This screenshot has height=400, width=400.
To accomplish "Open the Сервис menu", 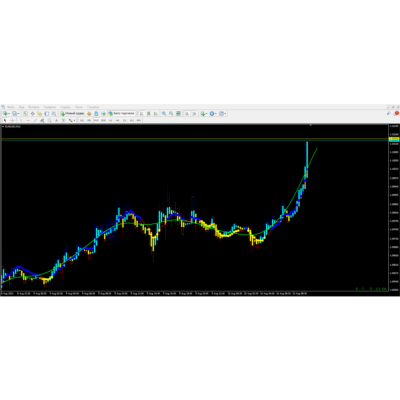I will click(x=65, y=107).
